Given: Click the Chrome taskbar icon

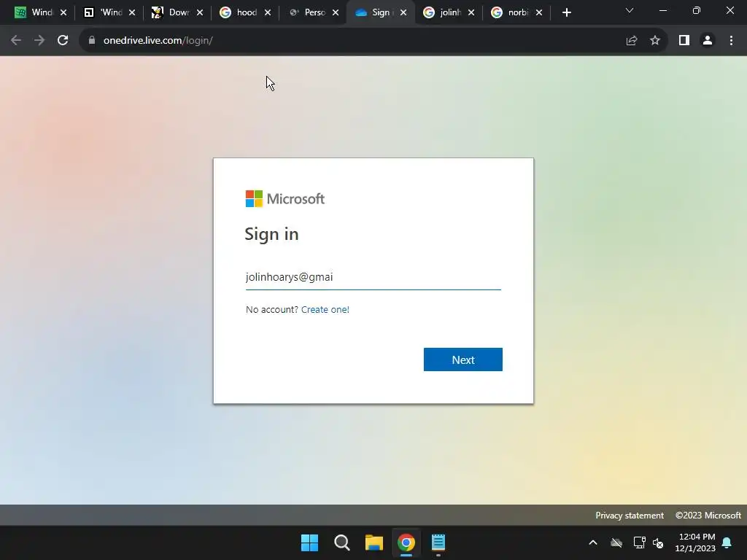Looking at the screenshot, I should 406,542.
